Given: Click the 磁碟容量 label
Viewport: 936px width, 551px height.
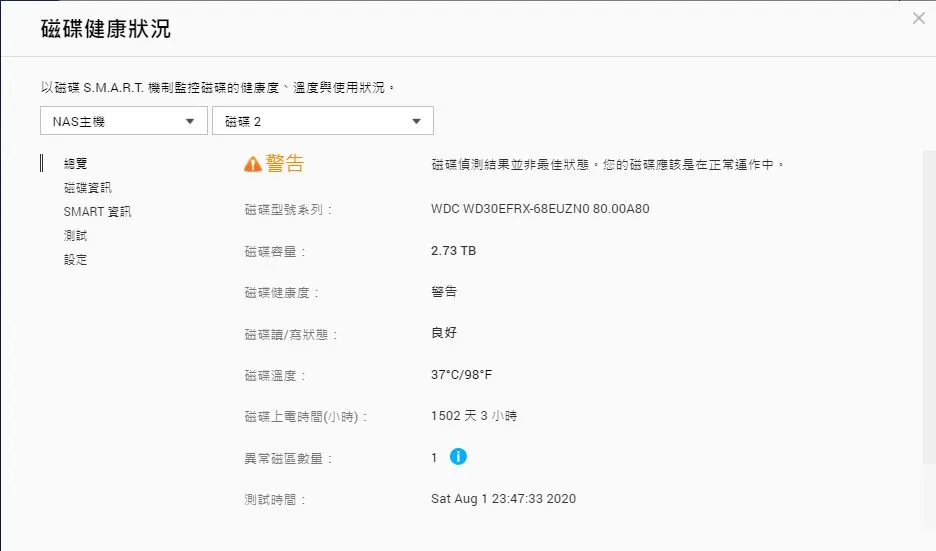Looking at the screenshot, I should click(275, 252).
